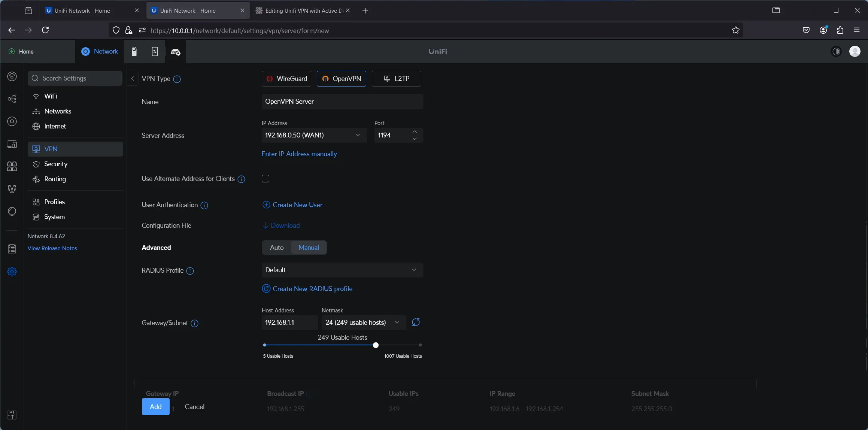
Task: Show RADIUS Profile info icon
Action: pos(190,271)
